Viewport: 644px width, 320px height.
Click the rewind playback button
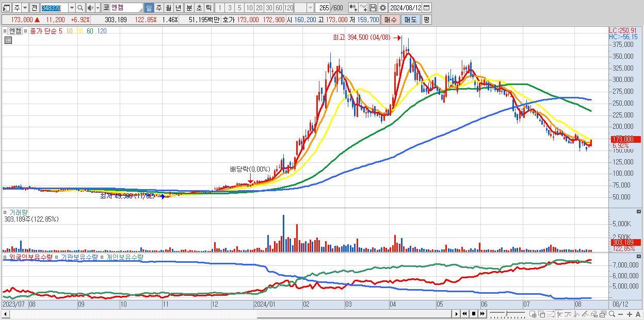coord(464,314)
